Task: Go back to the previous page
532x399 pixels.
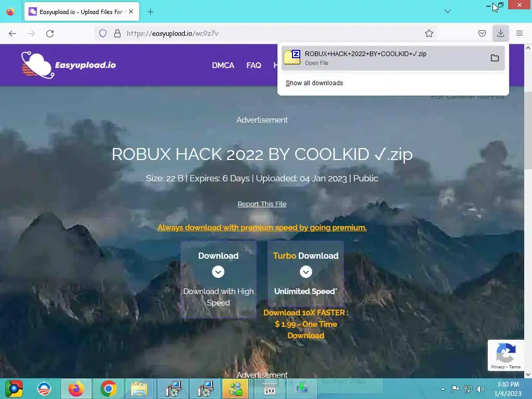Action: click(12, 33)
